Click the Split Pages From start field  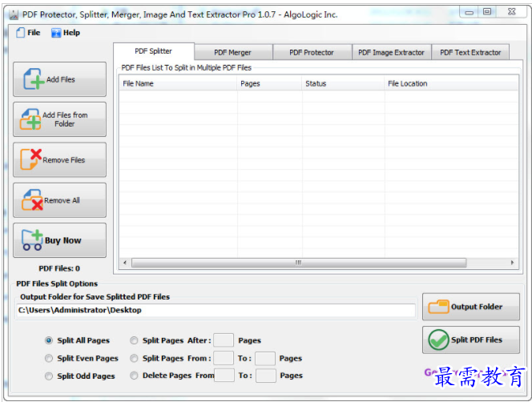coord(224,358)
